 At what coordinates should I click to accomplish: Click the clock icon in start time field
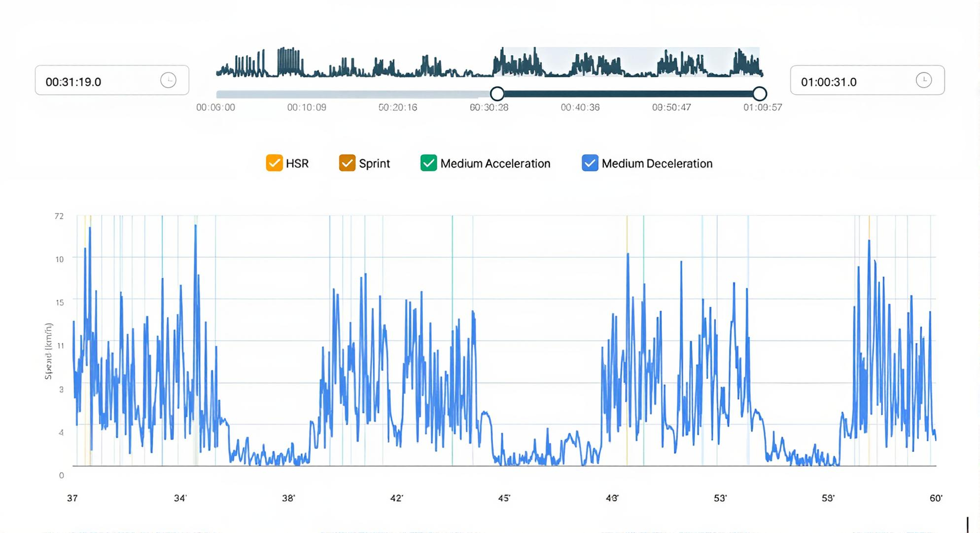(168, 80)
